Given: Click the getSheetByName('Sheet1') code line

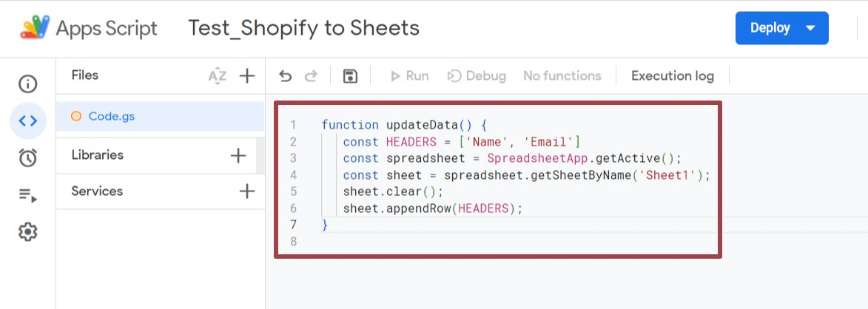Looking at the screenshot, I should pos(526,175).
